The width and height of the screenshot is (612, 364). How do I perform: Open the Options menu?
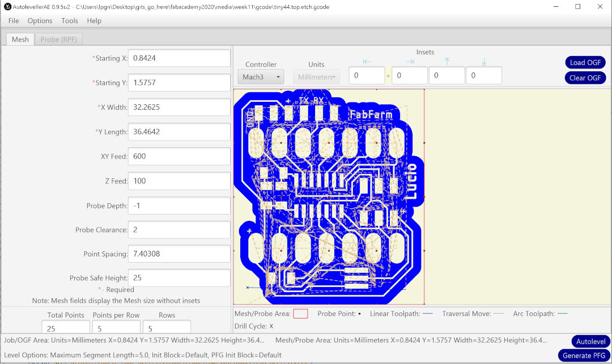pos(40,20)
